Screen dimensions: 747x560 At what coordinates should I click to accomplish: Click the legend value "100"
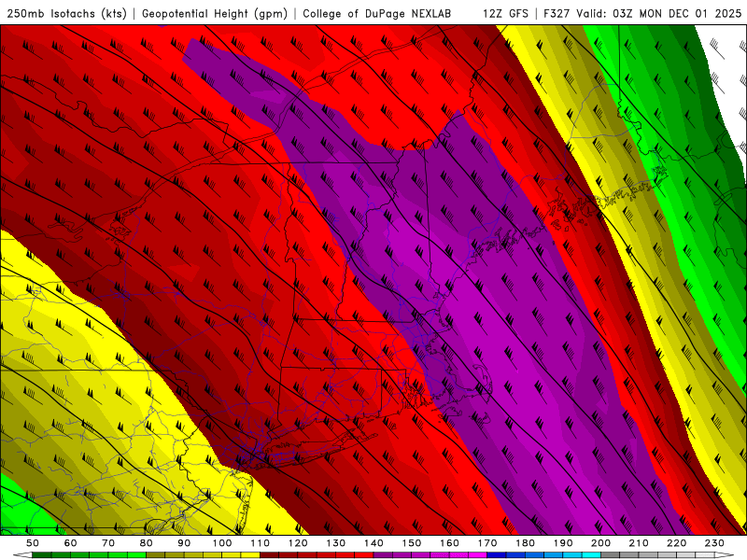pyautogui.click(x=222, y=543)
